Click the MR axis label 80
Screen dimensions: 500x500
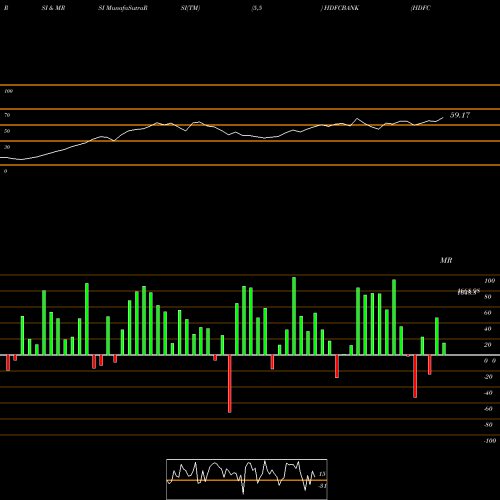[487, 297]
